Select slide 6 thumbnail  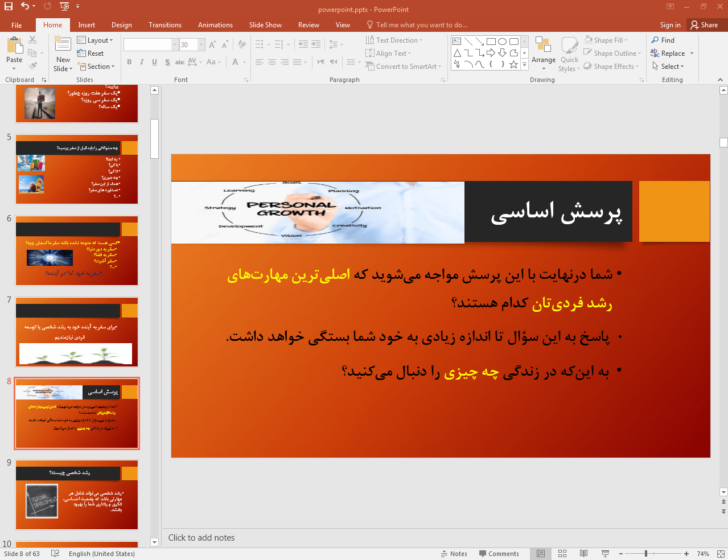pyautogui.click(x=77, y=250)
